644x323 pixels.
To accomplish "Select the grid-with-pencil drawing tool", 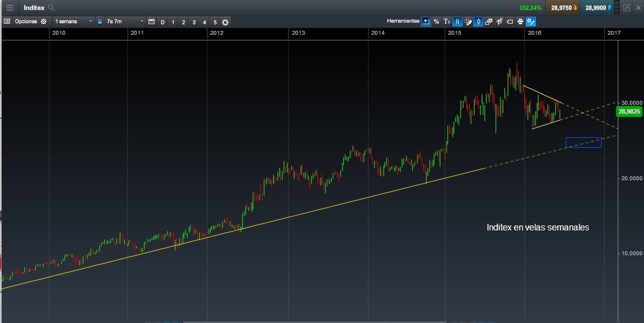I will coord(468,21).
